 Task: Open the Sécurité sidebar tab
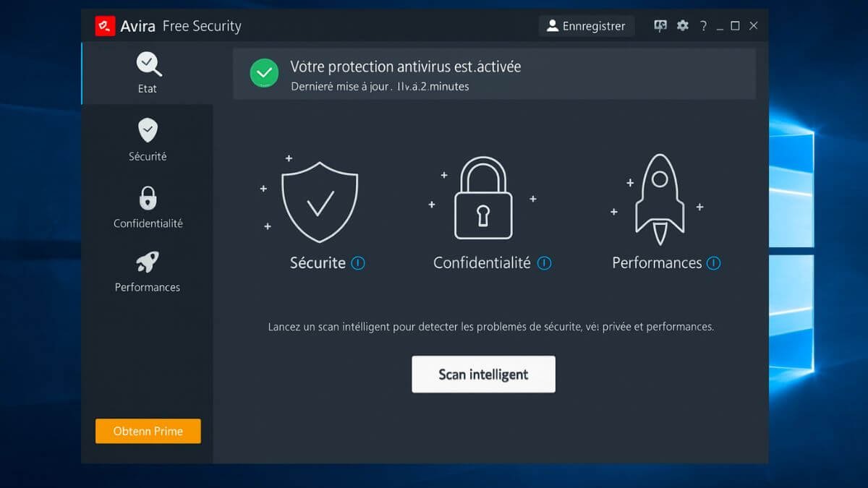point(148,140)
